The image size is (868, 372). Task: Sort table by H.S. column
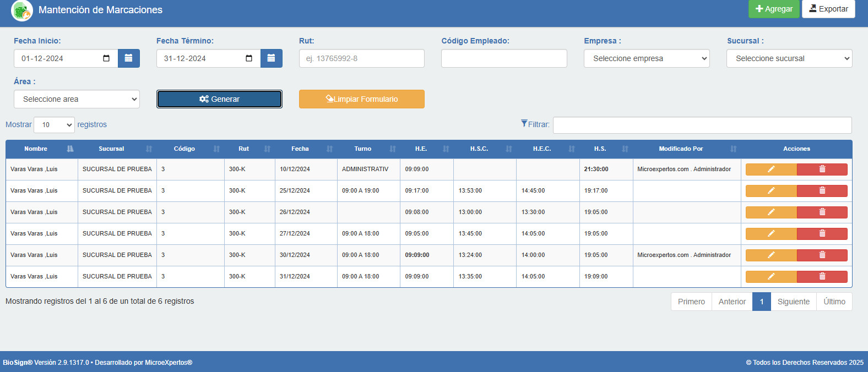point(606,149)
